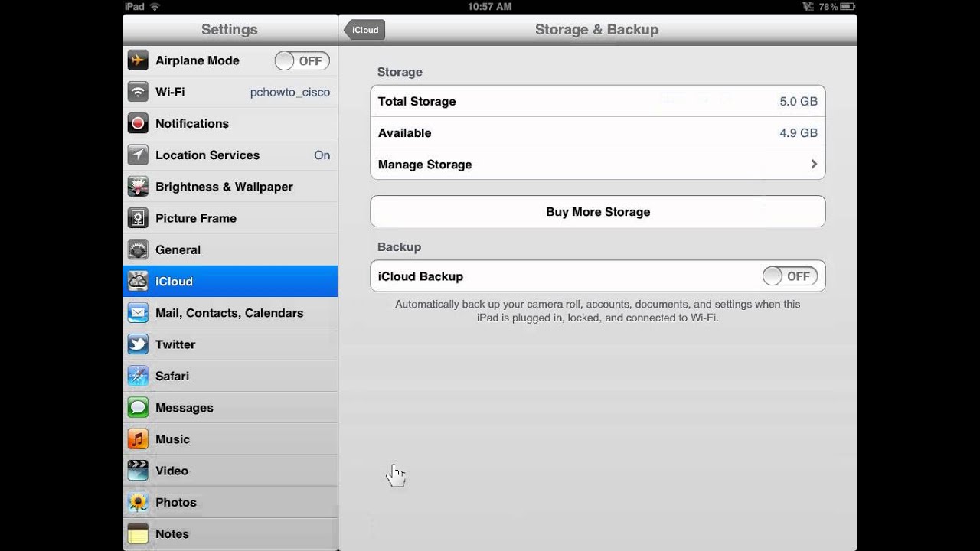Tap the Safari compass icon

coord(138,376)
